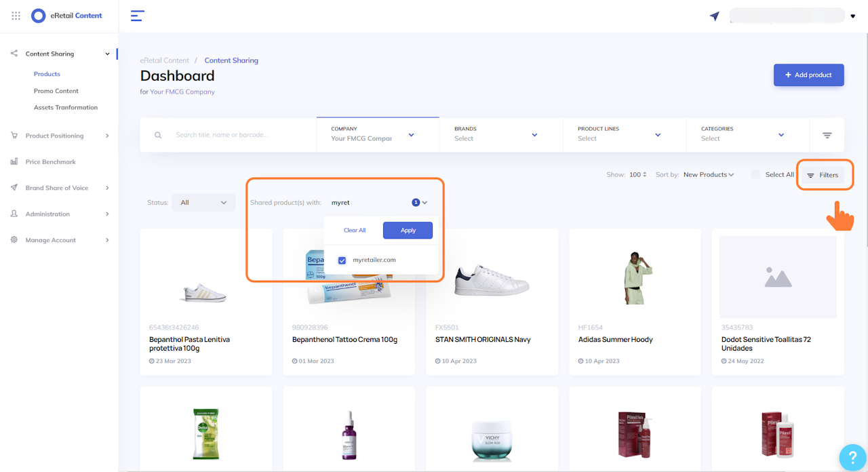The width and height of the screenshot is (868, 472).
Task: Expand the Product Positioning menu
Action: click(107, 136)
